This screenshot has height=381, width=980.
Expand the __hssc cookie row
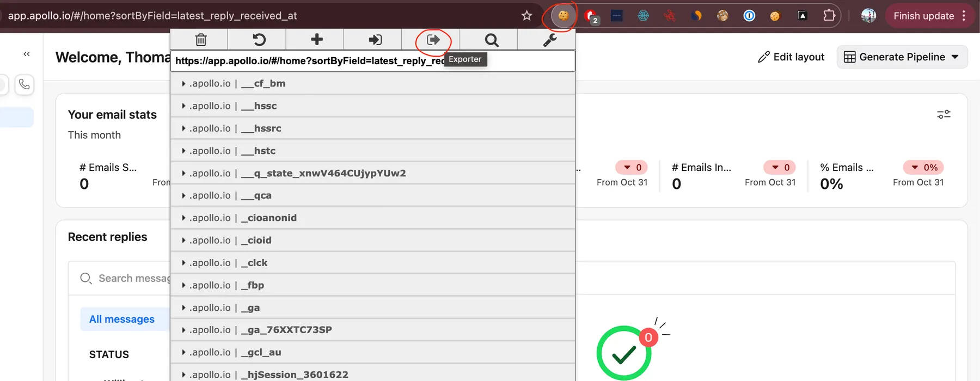(373, 106)
